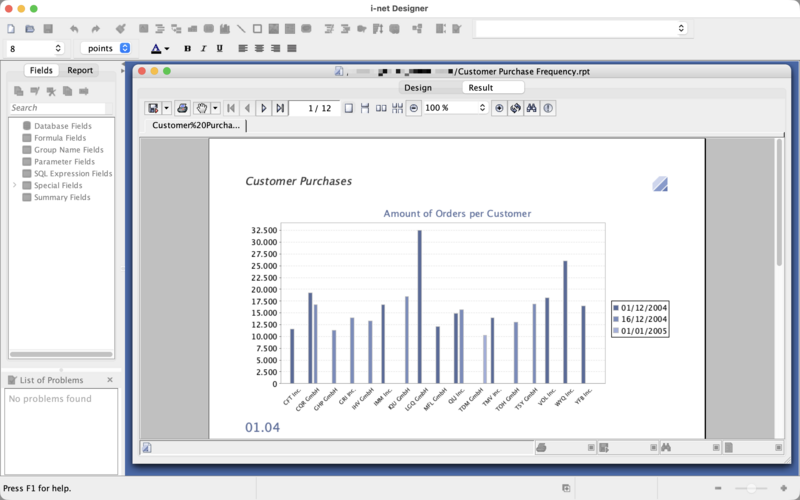Viewport: 800px width, 500px height.
Task: Click the 01/12/2004 legend entry
Action: point(640,308)
